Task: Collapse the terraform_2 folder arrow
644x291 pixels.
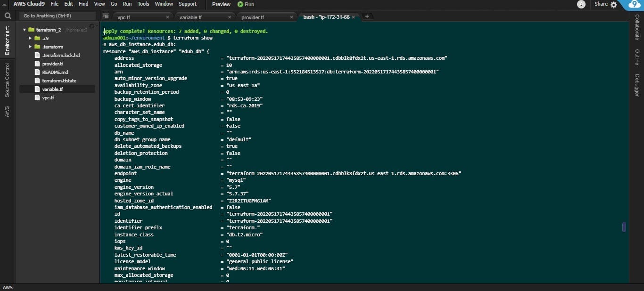Action: [x=25, y=30]
